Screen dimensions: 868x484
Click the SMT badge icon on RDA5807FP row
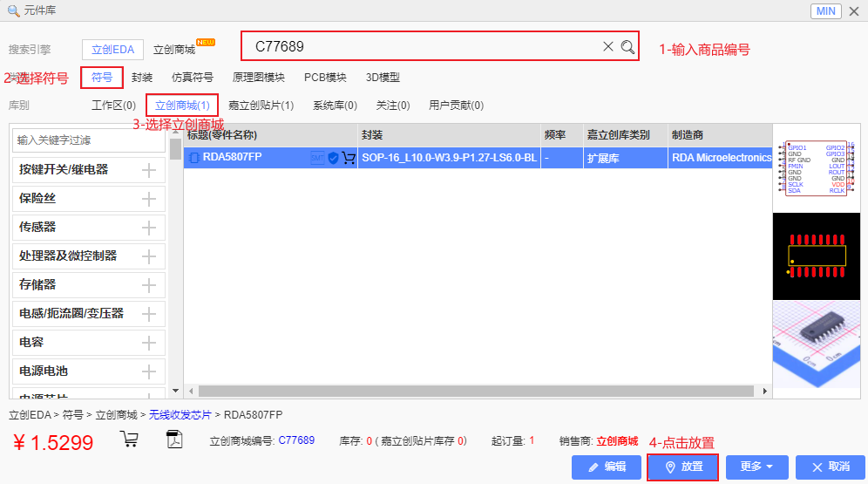click(317, 158)
